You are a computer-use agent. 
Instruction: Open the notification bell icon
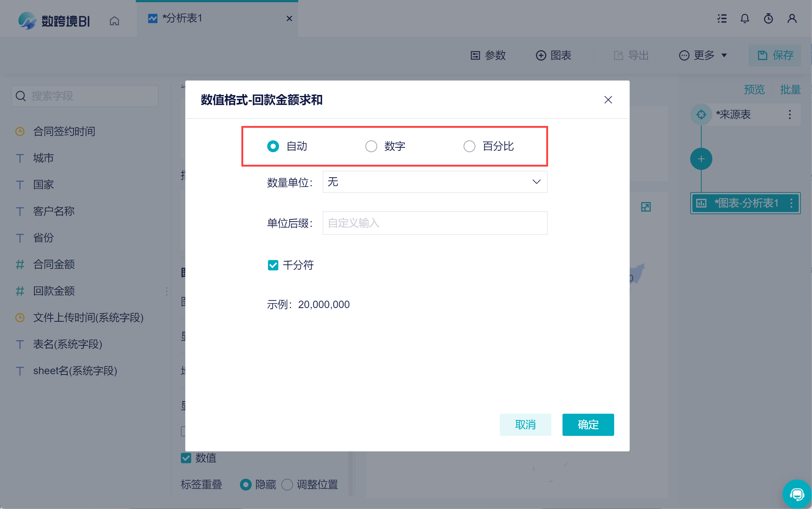pos(745,18)
